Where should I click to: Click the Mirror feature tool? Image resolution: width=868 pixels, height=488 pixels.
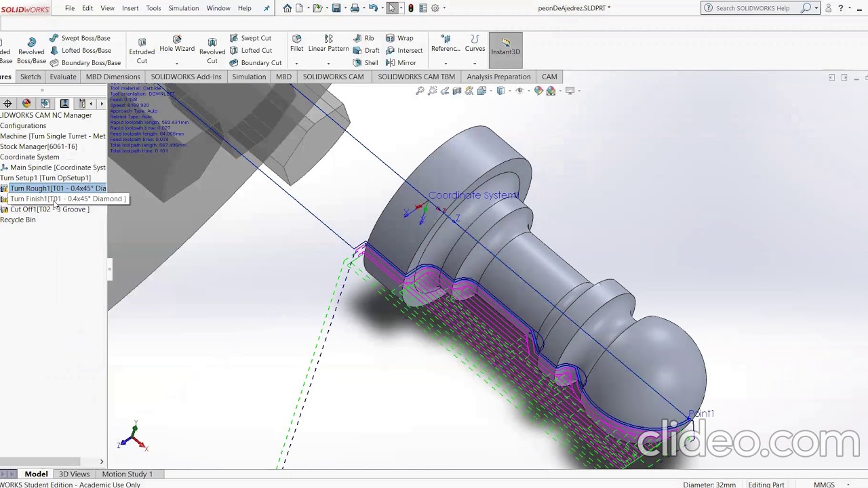click(401, 62)
